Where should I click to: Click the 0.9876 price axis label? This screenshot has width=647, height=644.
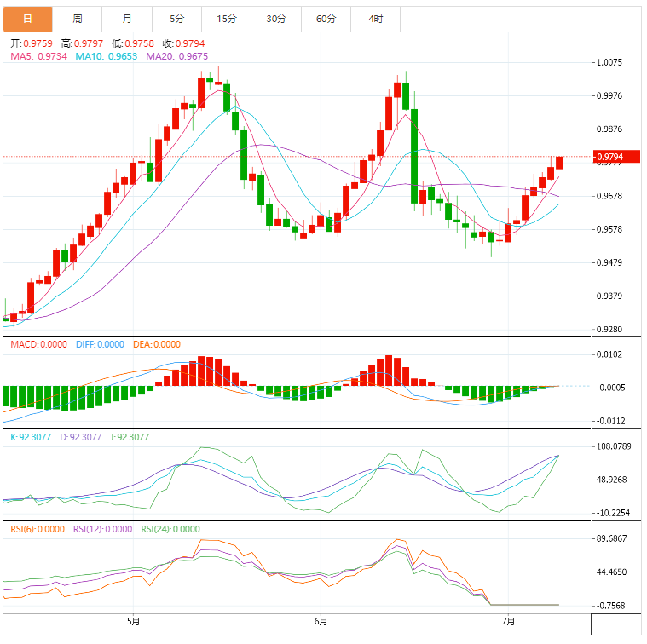[x=609, y=129]
